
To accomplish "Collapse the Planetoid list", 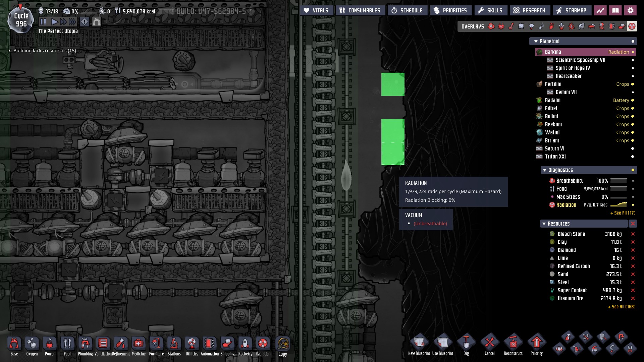I will point(536,41).
